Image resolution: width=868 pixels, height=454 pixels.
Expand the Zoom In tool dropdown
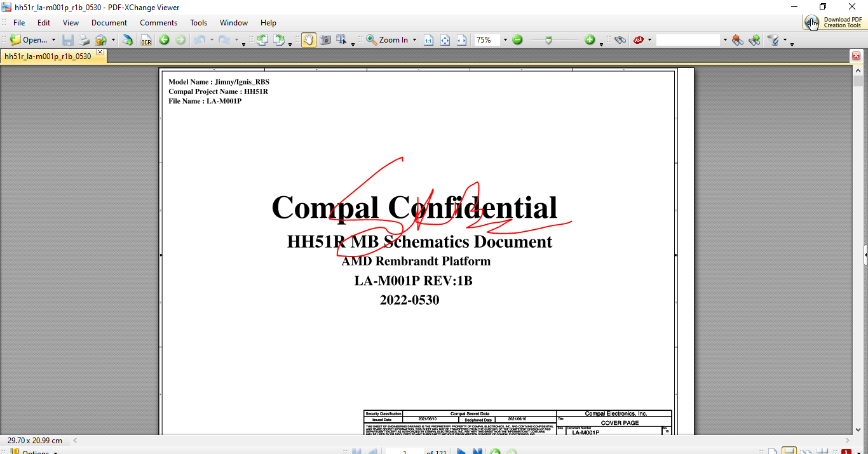414,40
